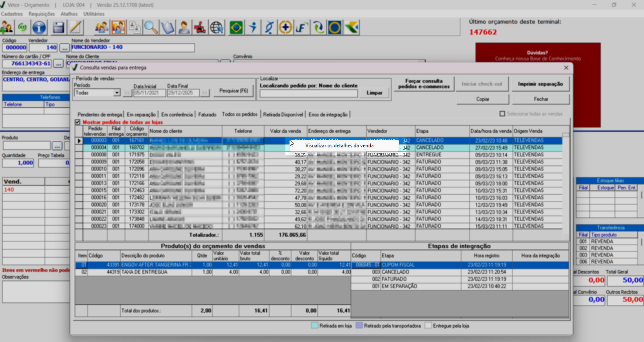Click the Brazil flag toolbar icon
Viewport: 644px width, 342px height.
click(236, 28)
